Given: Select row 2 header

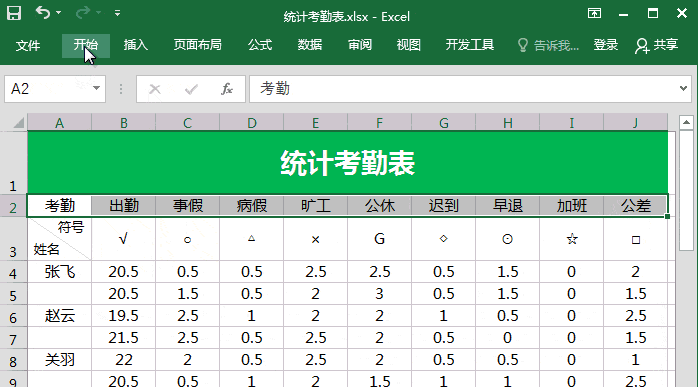Looking at the screenshot, I should (13, 206).
